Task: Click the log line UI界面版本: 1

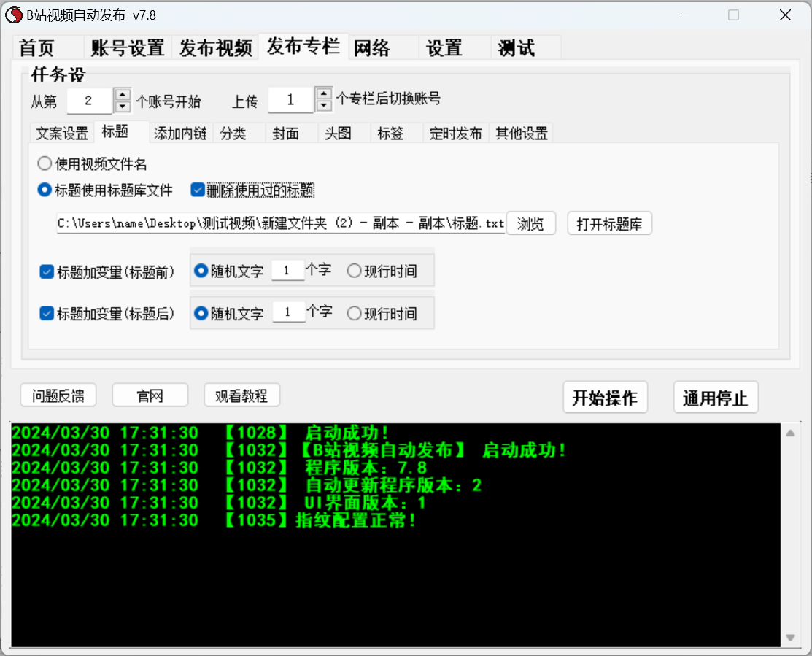Action: (219, 503)
